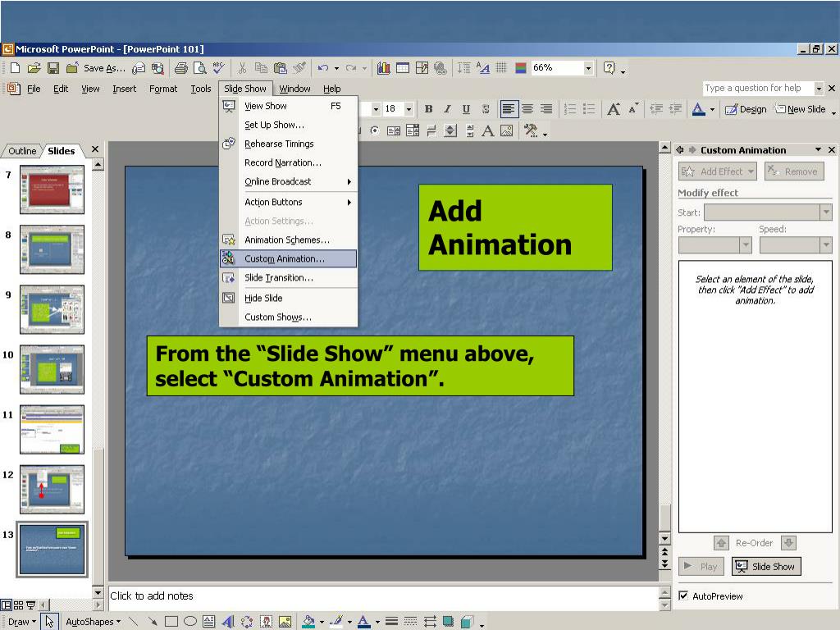The height and width of the screenshot is (630, 840).
Task: Toggle the Color/Grayscale icon
Action: click(x=521, y=68)
